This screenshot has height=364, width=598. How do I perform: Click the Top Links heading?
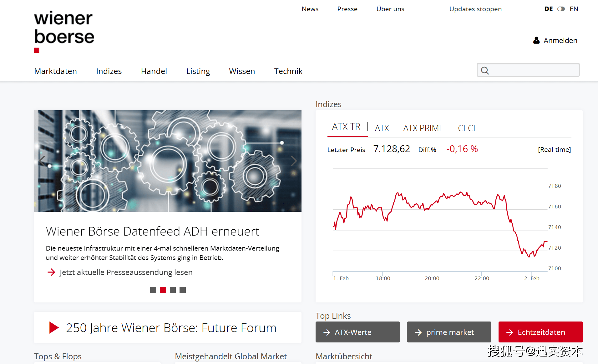[333, 316]
